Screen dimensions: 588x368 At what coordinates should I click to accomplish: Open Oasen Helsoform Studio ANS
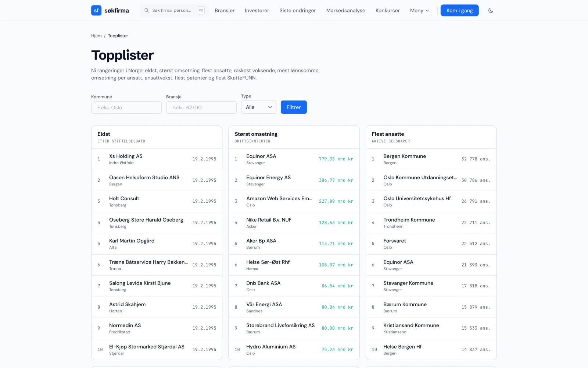157,180
